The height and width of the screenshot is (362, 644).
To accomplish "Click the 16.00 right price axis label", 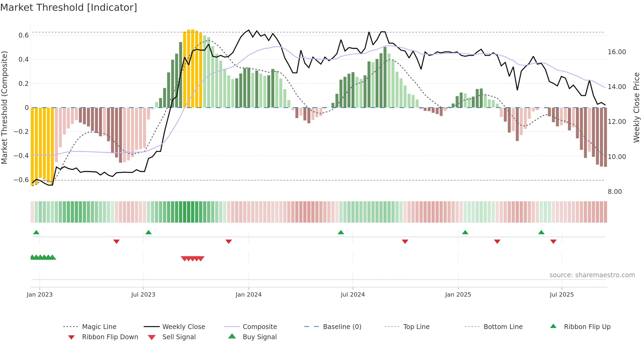I will point(617,52).
